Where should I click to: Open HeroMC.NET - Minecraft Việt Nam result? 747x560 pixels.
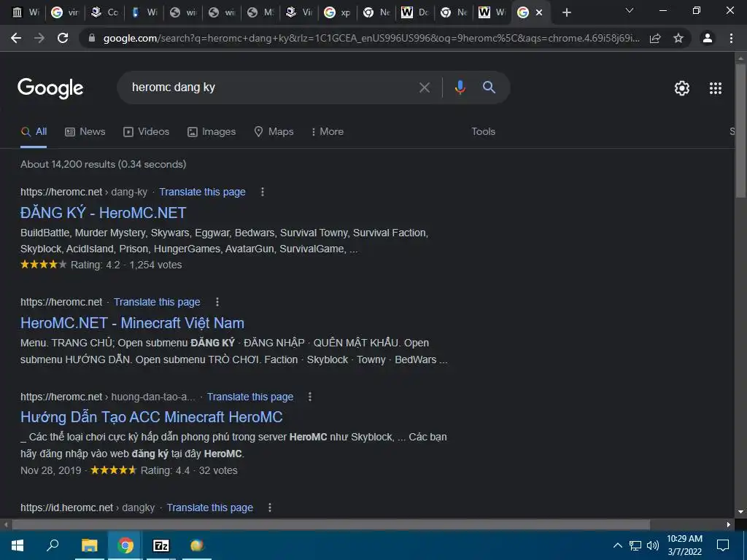[133, 323]
